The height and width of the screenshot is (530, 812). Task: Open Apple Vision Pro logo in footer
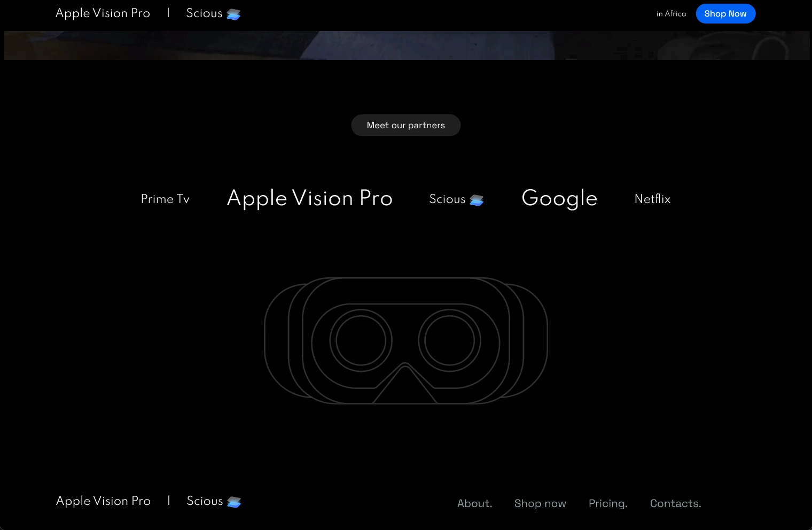104,501
